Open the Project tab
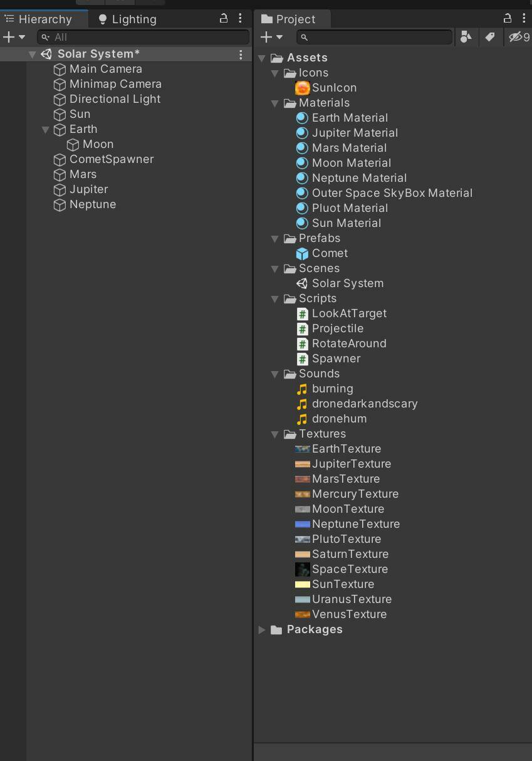 click(289, 19)
